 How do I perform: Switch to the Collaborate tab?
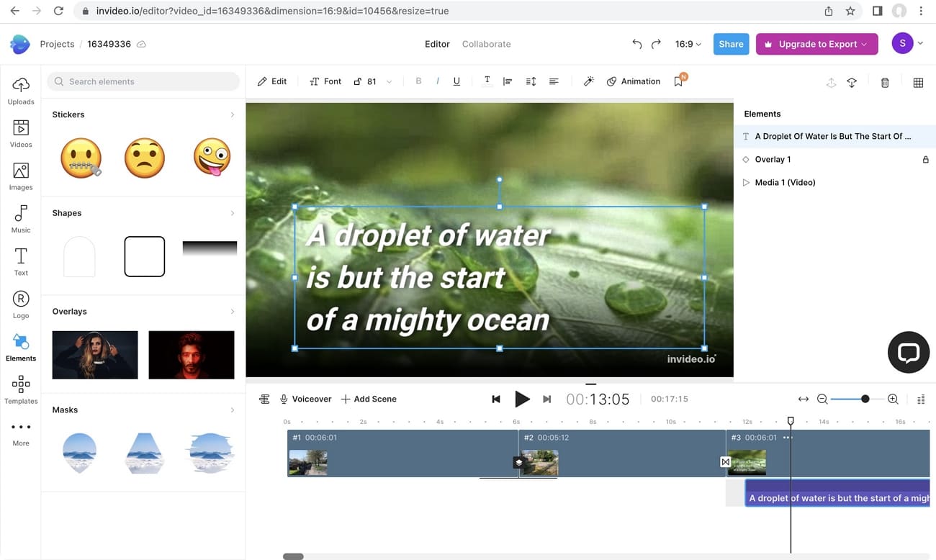[486, 44]
